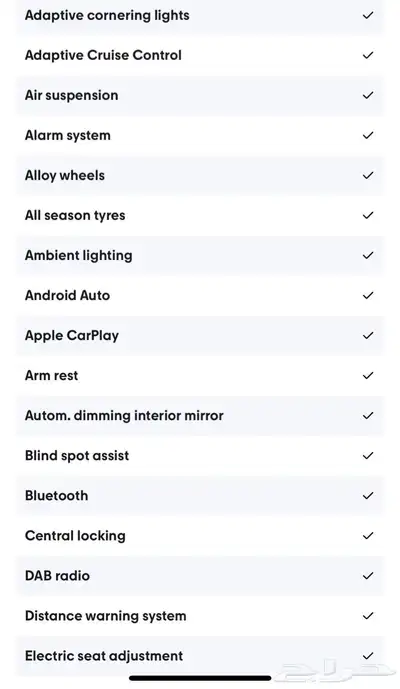This screenshot has width=400, height=689.
Task: Tap the checkmark next to DAB radio
Action: pos(368,576)
